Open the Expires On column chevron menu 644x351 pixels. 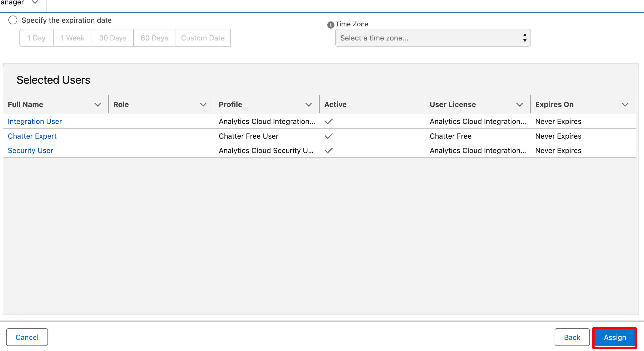click(625, 105)
